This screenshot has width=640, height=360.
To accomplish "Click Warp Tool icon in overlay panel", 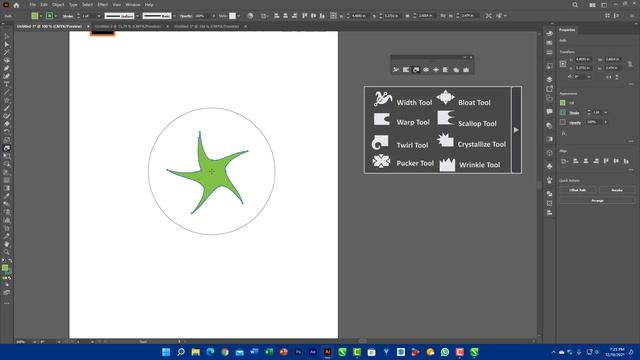I will [x=382, y=119].
